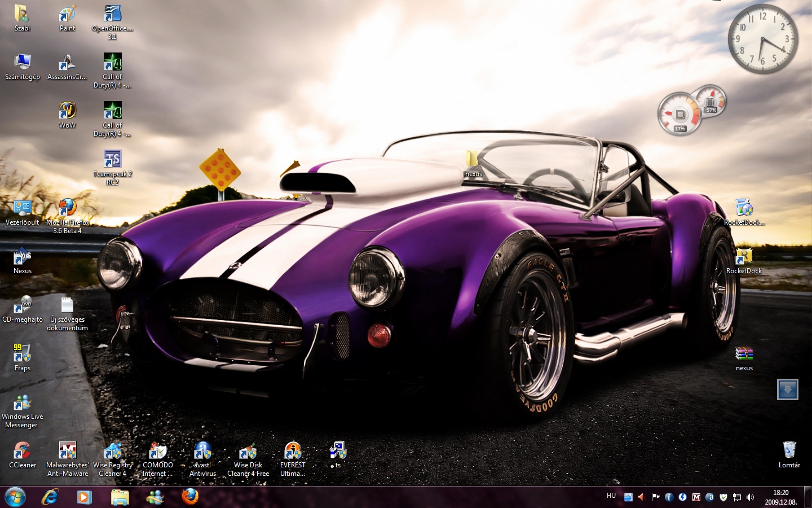Image resolution: width=812 pixels, height=508 pixels.
Task: Select Mozilla Firefox 3.6 Beta 4 shortcut
Action: 67,216
